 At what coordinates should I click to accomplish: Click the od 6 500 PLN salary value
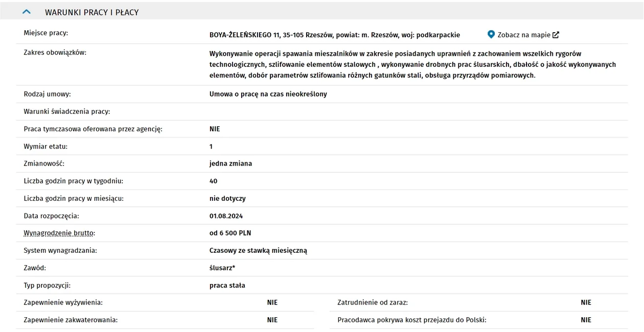(231, 233)
